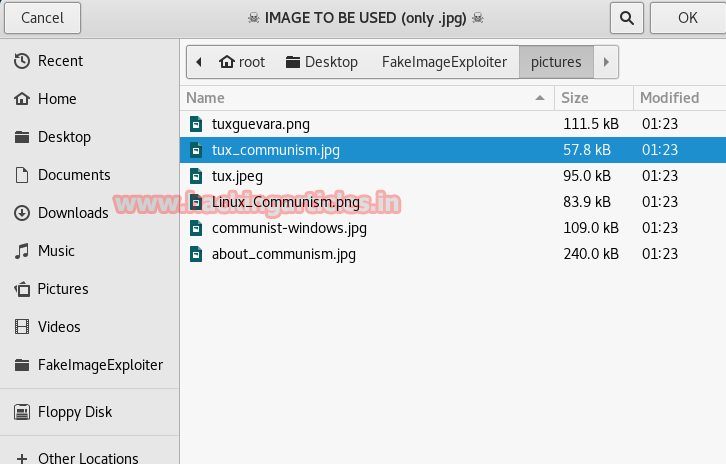
Task: Open the Videos sidebar folder
Action: (x=59, y=327)
